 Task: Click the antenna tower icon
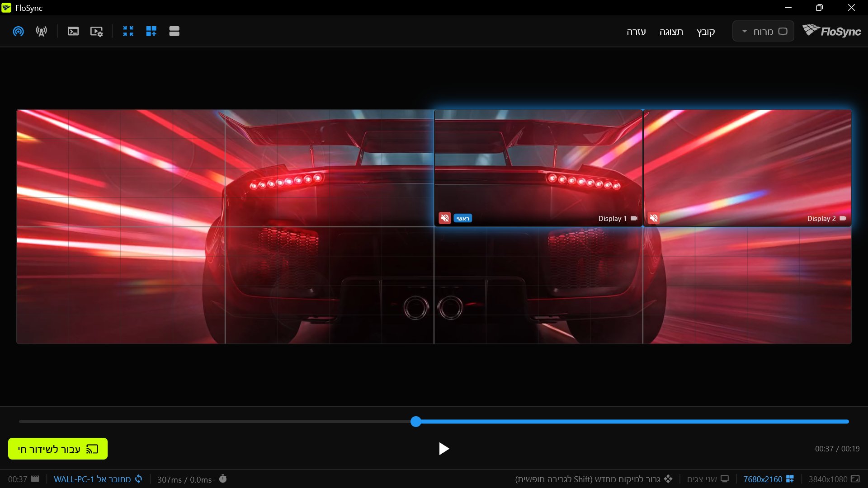point(42,31)
